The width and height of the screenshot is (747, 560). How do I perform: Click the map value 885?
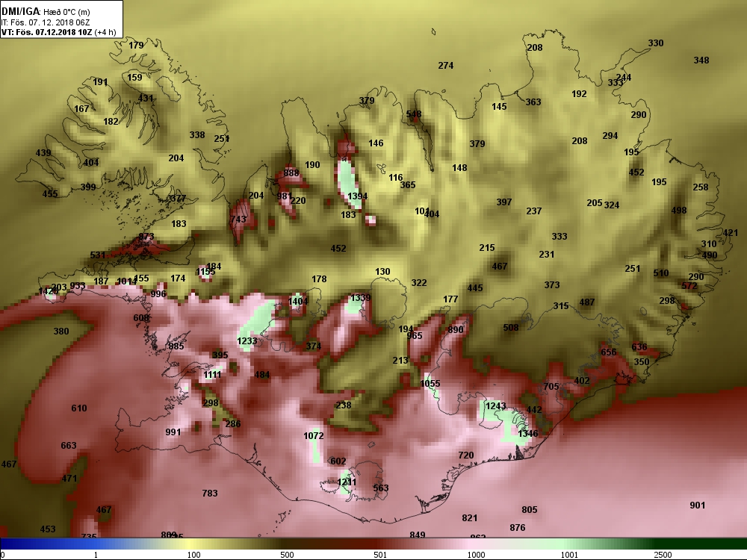click(176, 346)
